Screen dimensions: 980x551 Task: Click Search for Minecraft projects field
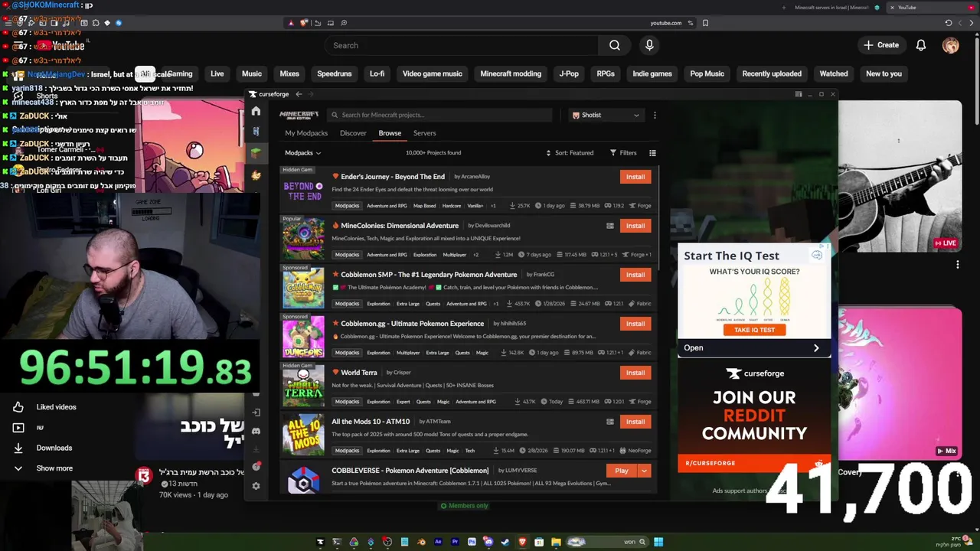click(x=439, y=115)
